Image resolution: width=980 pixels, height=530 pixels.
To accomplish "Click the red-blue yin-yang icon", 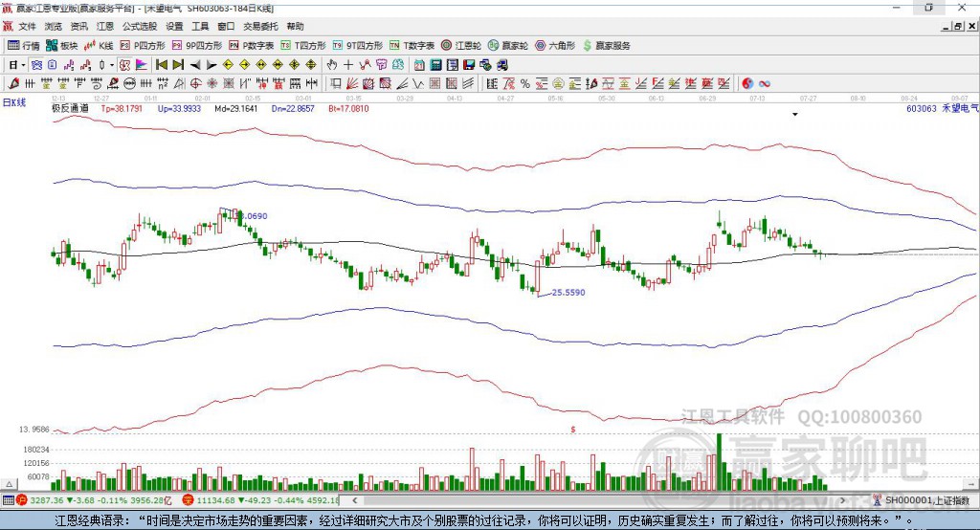I will point(747,83).
